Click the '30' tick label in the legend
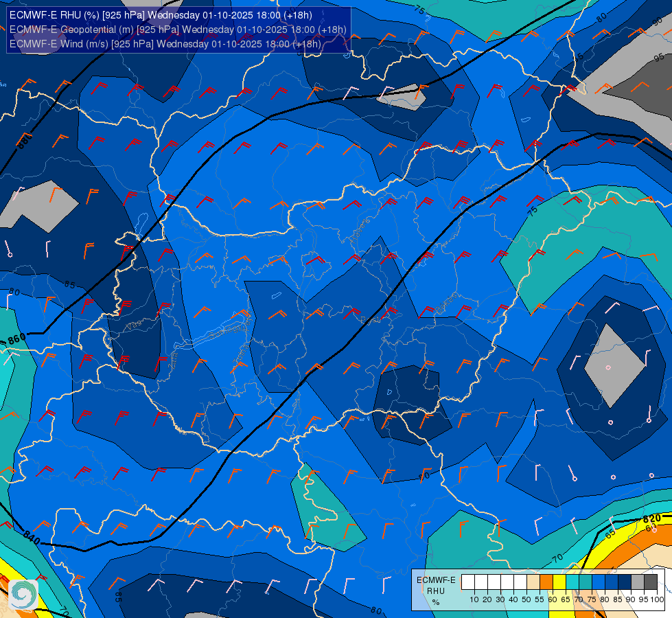 click(x=500, y=599)
